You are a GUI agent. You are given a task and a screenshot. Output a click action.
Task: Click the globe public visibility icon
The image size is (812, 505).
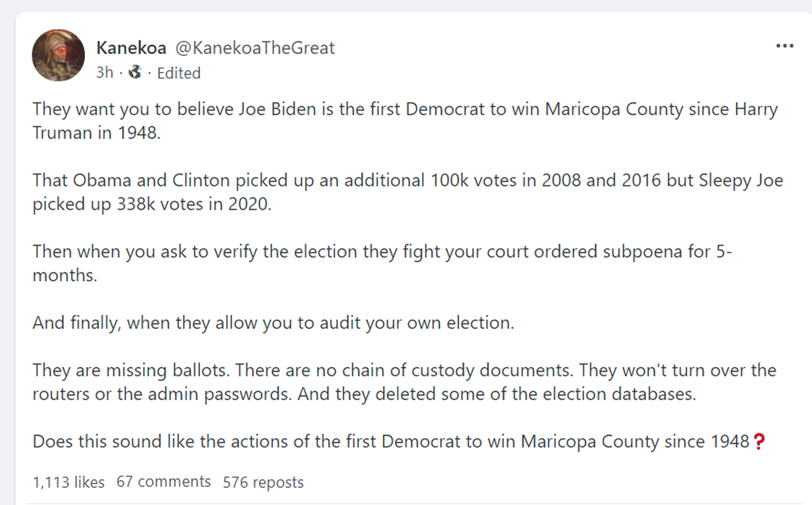point(135,72)
